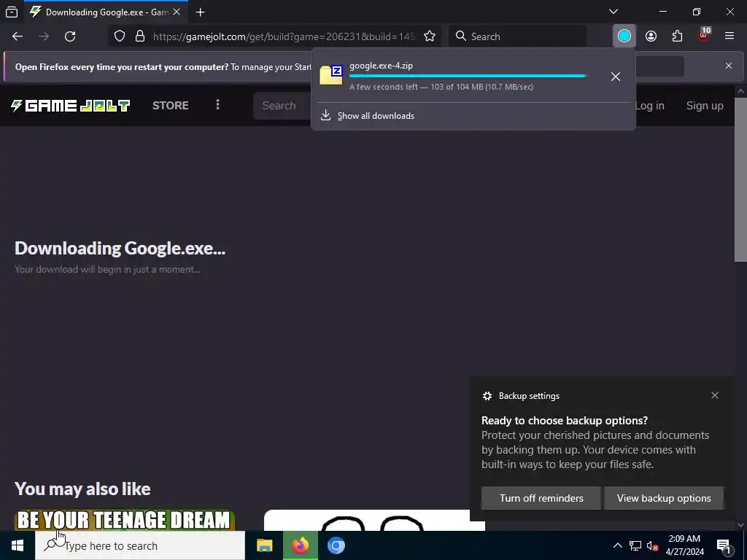Open tracking protection shield icon
The width and height of the screenshot is (747, 560).
120,36
